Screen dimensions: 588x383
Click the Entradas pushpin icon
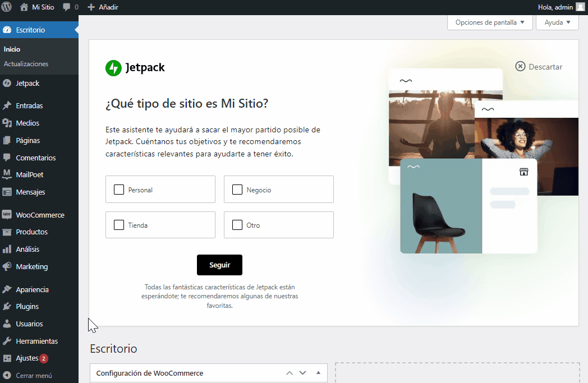(7, 105)
